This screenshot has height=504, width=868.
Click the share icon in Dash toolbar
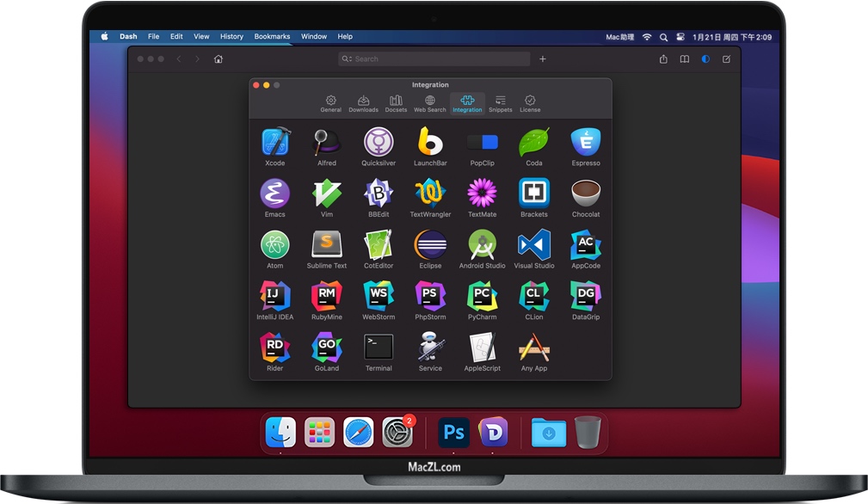663,58
